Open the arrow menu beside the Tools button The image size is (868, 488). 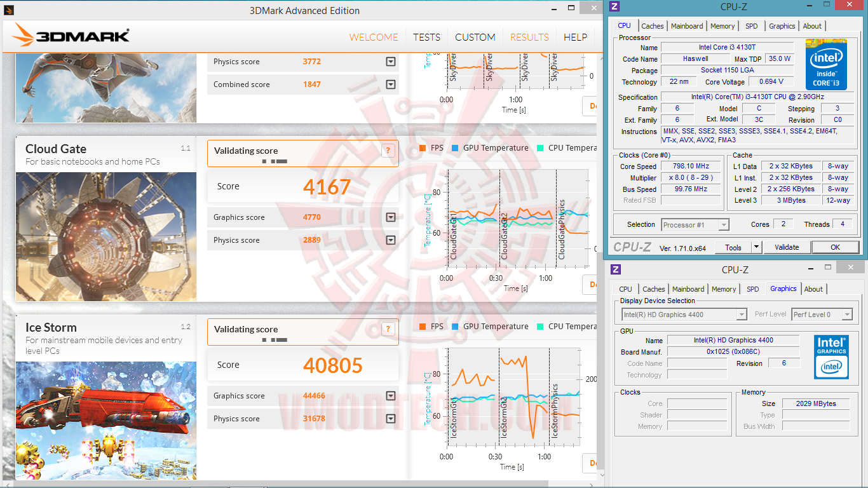(x=756, y=247)
